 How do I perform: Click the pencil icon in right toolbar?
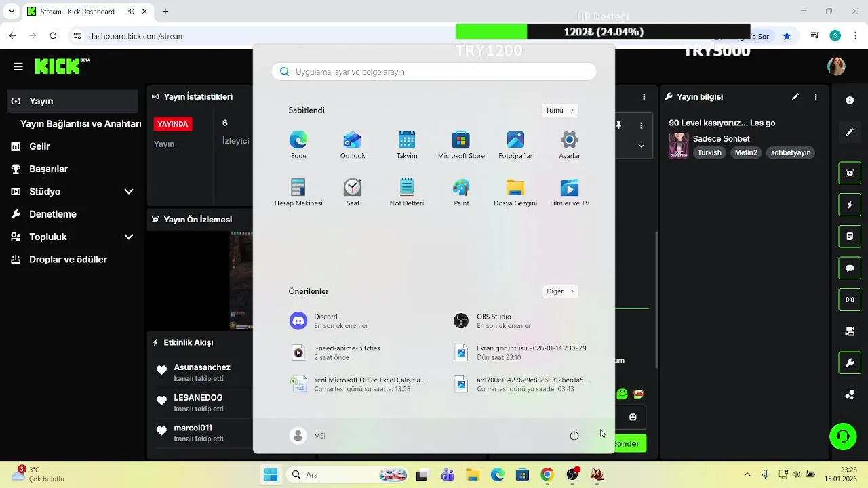850,132
